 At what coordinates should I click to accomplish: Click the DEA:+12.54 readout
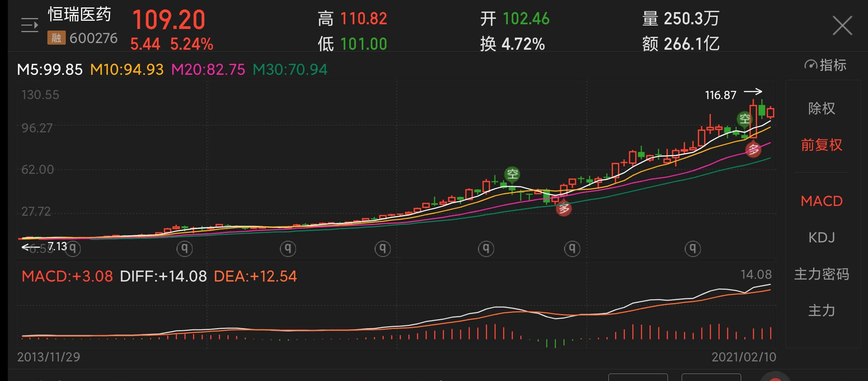click(x=255, y=276)
